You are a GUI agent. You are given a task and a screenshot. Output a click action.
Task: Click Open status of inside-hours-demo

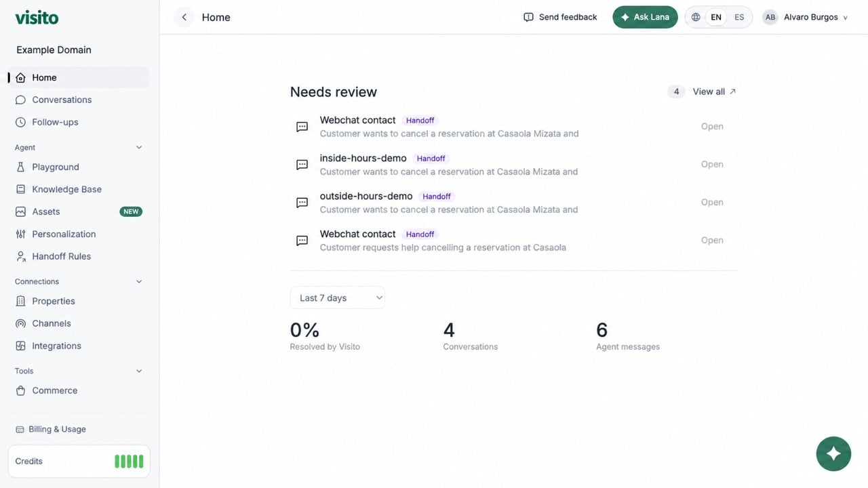click(712, 164)
